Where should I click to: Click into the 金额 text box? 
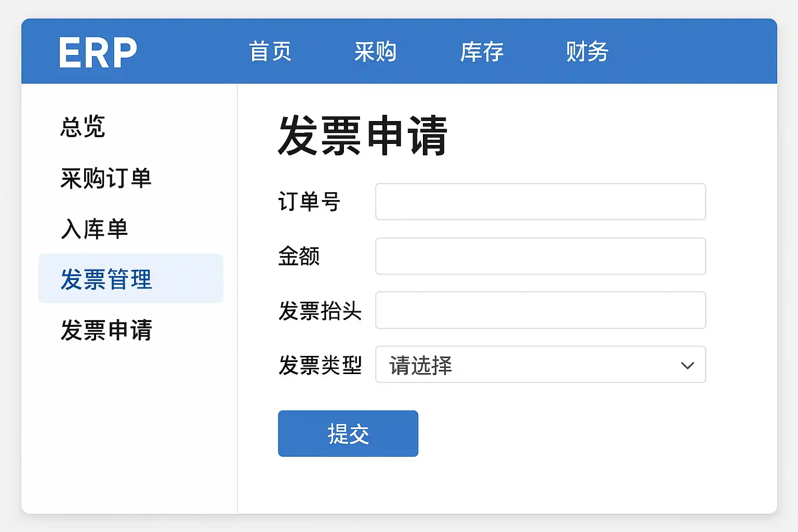(540, 256)
